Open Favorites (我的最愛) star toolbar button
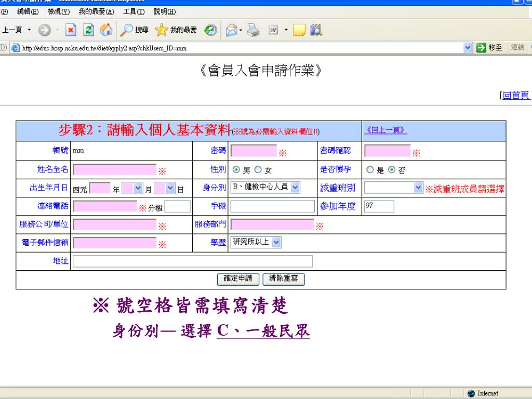The height and width of the screenshot is (399, 532). (176, 30)
